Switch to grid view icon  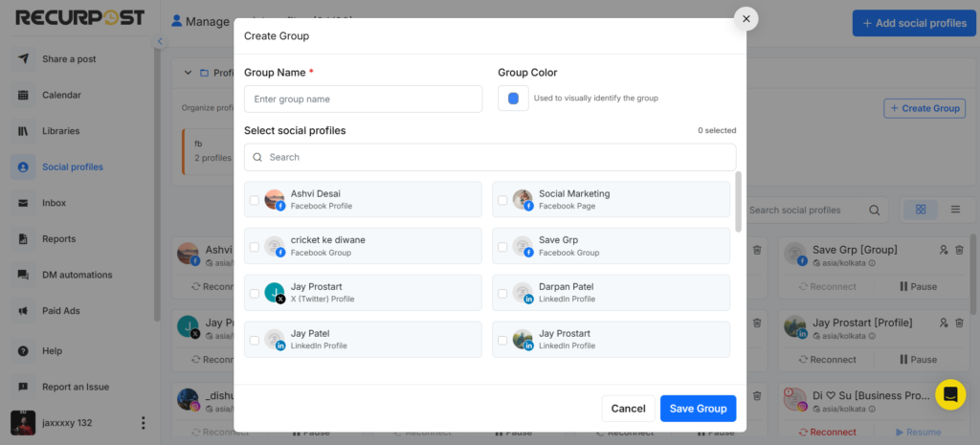click(x=921, y=210)
